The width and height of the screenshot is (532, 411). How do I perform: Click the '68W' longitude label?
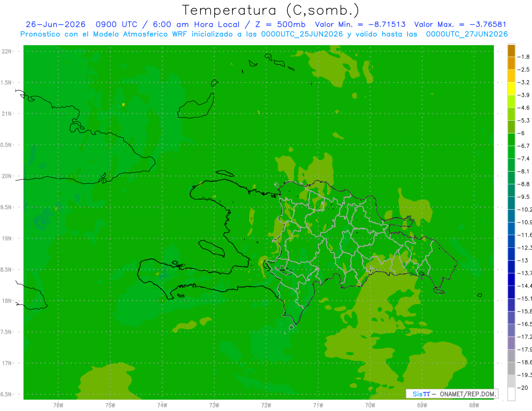pyautogui.click(x=473, y=405)
